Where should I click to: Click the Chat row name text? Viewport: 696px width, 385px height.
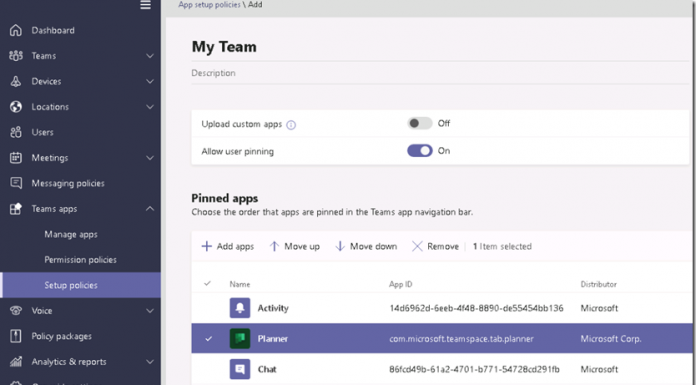[x=267, y=369]
